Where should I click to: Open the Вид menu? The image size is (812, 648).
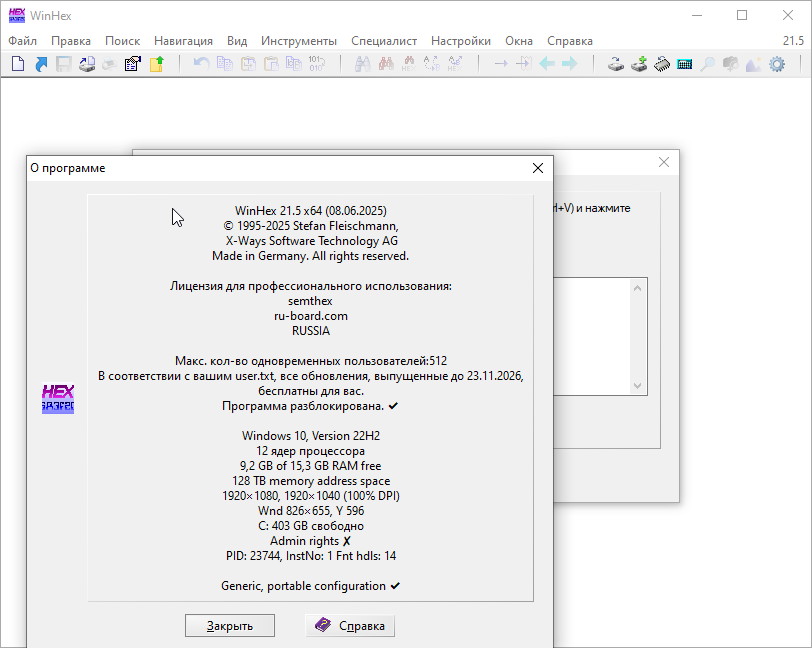[x=237, y=41]
